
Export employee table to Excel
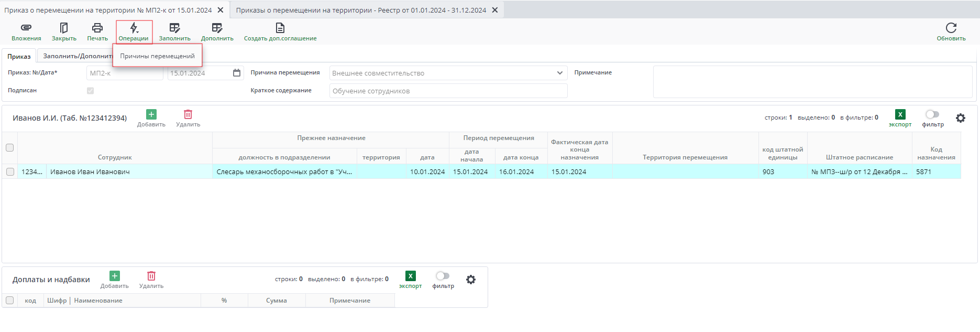pyautogui.click(x=900, y=115)
